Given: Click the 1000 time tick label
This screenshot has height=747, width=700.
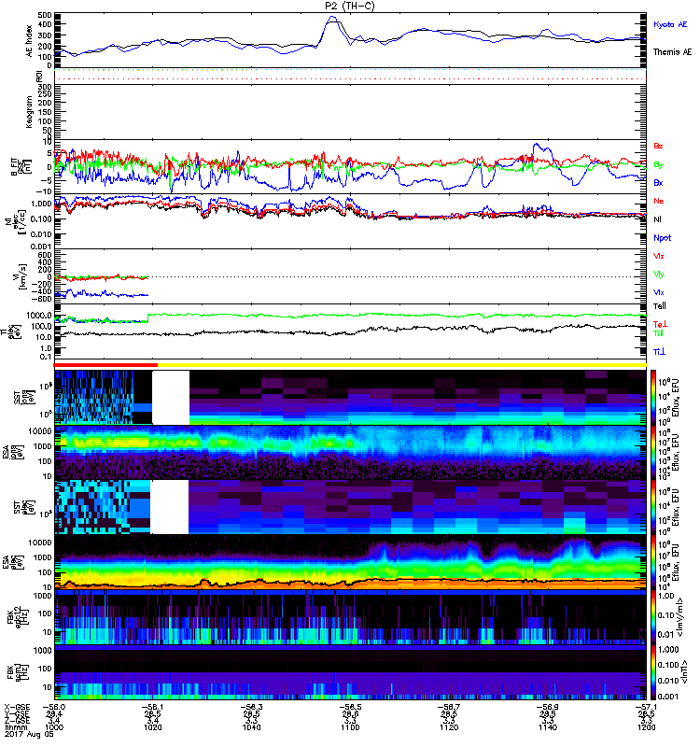Looking at the screenshot, I should 54,727.
